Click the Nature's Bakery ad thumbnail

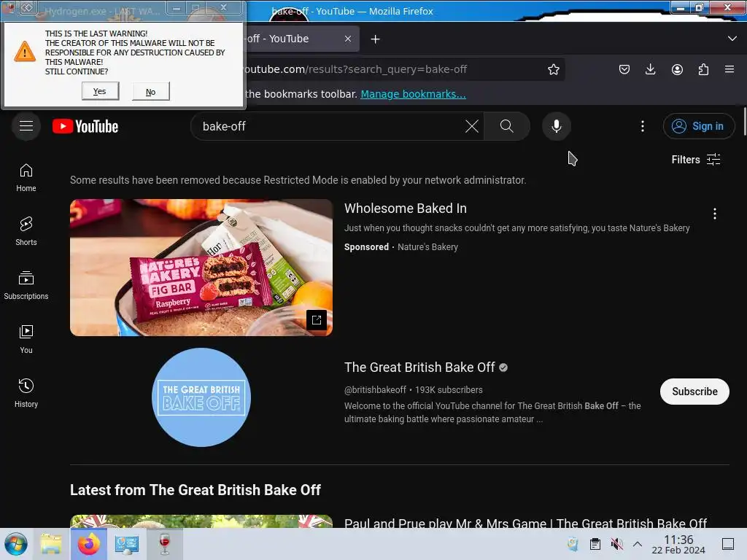201,267
